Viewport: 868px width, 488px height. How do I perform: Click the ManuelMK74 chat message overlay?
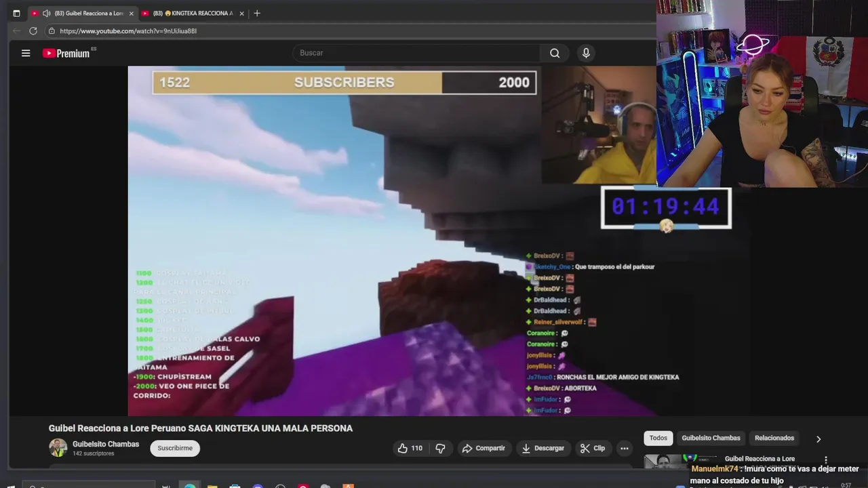coord(774,474)
